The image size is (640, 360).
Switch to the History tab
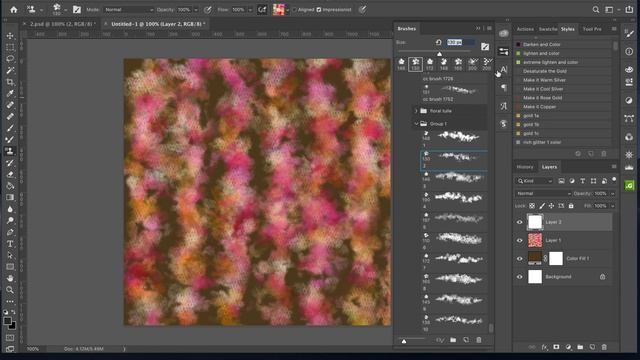click(x=524, y=167)
